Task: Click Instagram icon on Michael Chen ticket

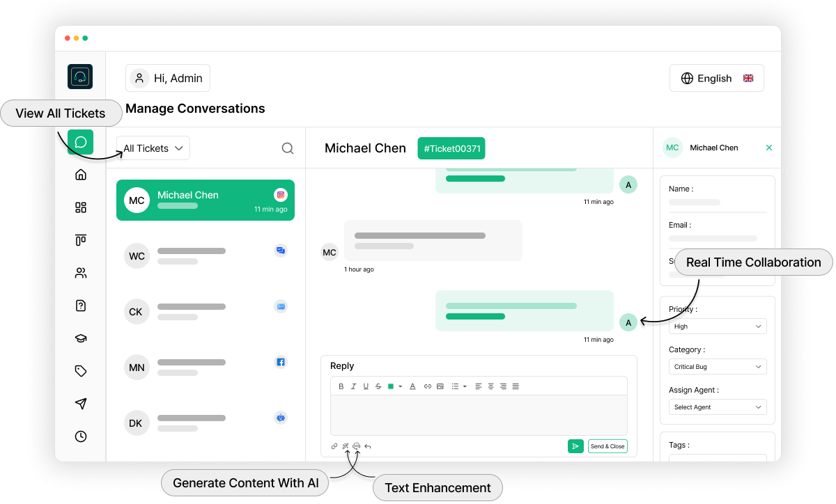Action: tap(281, 195)
